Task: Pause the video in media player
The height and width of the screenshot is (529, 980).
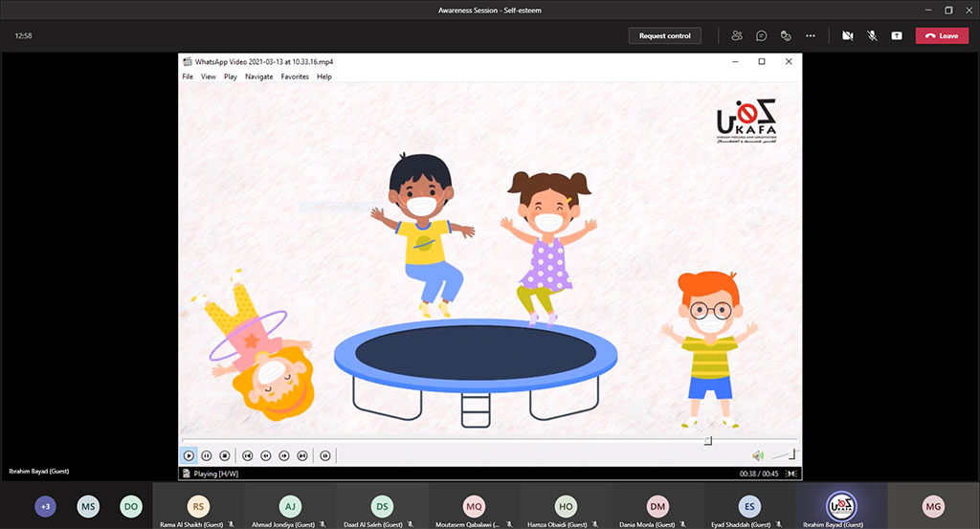Action: (207, 456)
